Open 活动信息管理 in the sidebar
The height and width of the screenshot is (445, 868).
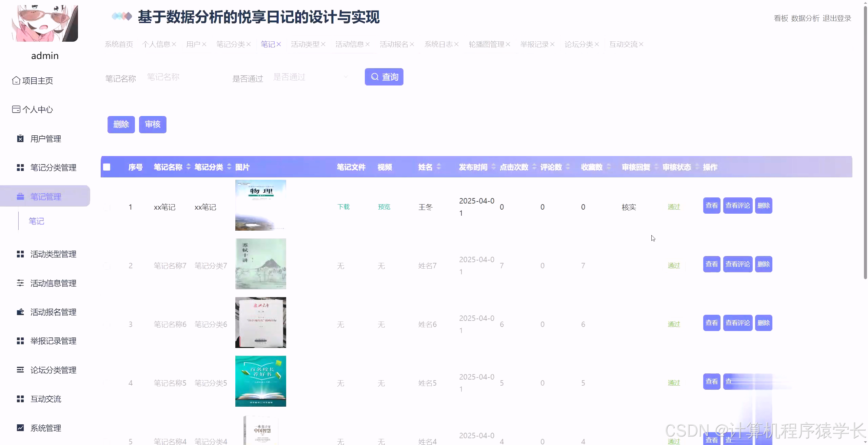pyautogui.click(x=53, y=283)
